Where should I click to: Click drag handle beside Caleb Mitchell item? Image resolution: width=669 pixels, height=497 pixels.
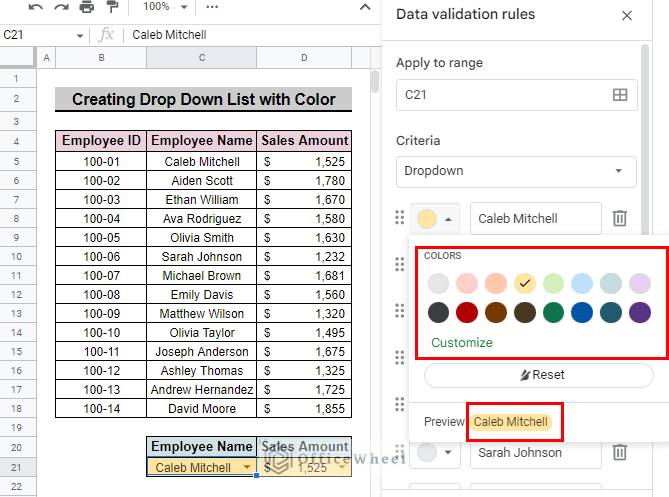click(x=399, y=218)
